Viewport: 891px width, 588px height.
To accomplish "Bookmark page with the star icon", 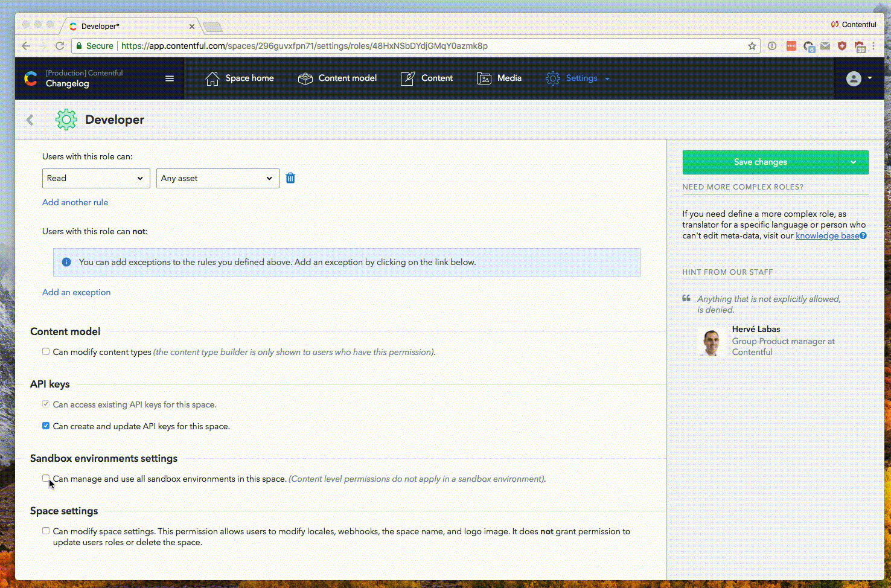I will 752,46.
